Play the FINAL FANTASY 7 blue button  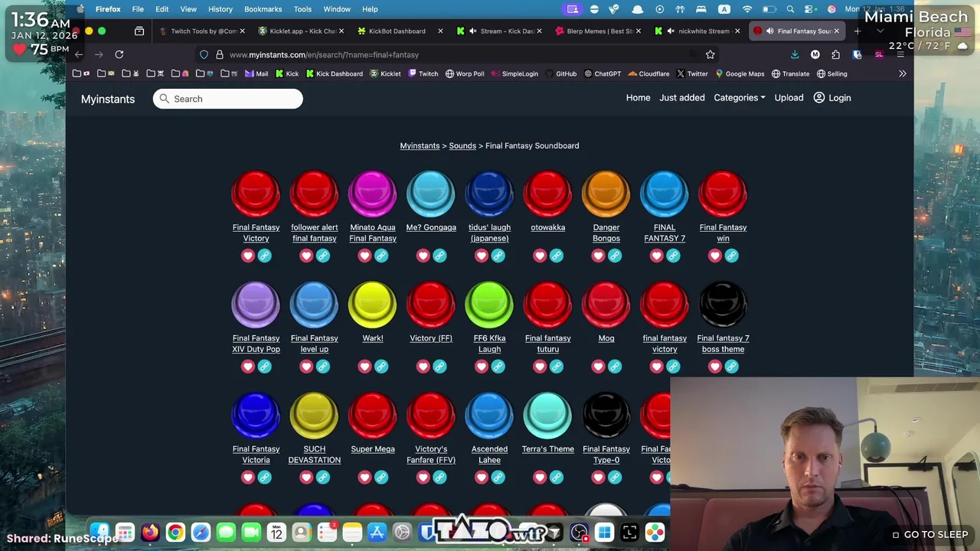pos(665,194)
